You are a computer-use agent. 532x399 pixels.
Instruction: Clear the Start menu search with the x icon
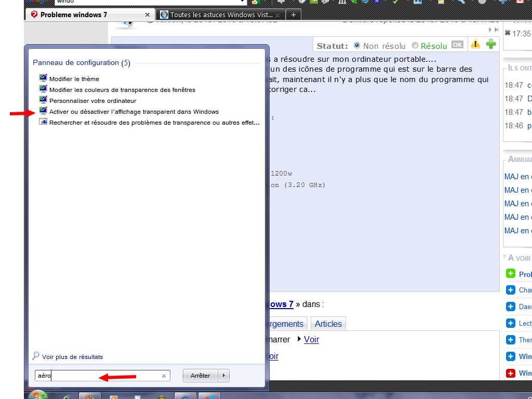point(164,376)
